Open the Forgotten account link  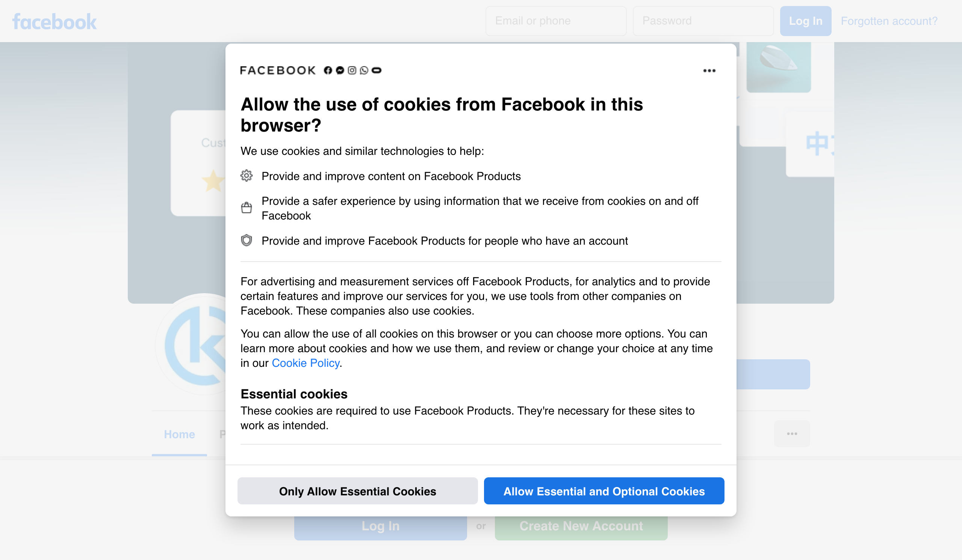pos(889,21)
